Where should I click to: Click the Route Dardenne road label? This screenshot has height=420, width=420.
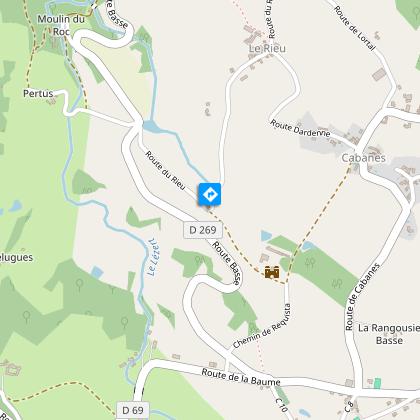[300, 128]
